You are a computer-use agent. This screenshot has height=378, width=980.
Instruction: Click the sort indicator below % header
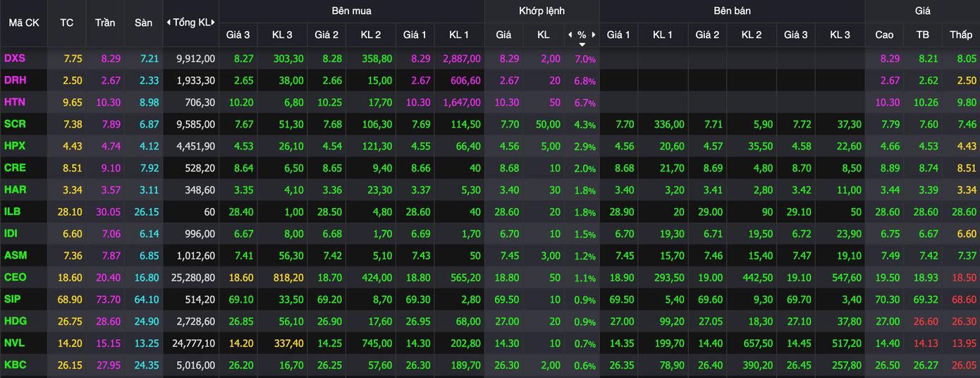click(582, 44)
